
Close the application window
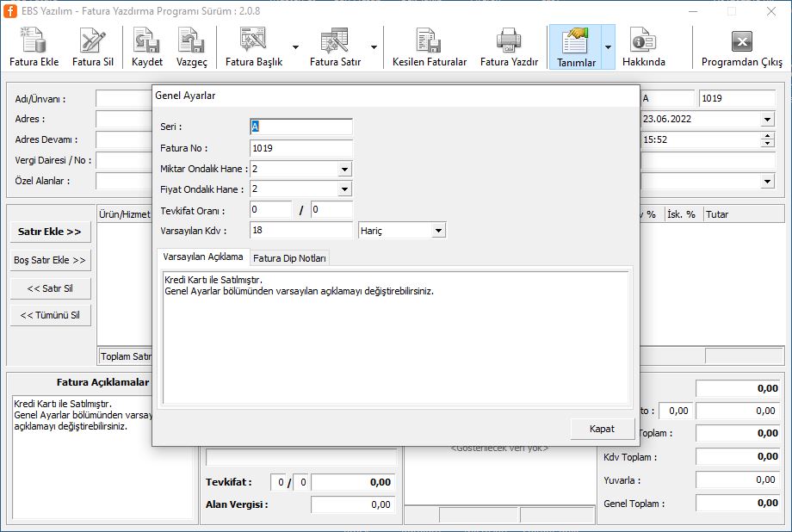(770, 11)
